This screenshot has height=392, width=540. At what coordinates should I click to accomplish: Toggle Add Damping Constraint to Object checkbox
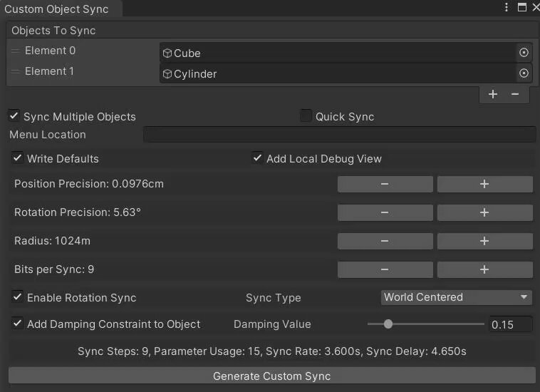[x=17, y=323]
